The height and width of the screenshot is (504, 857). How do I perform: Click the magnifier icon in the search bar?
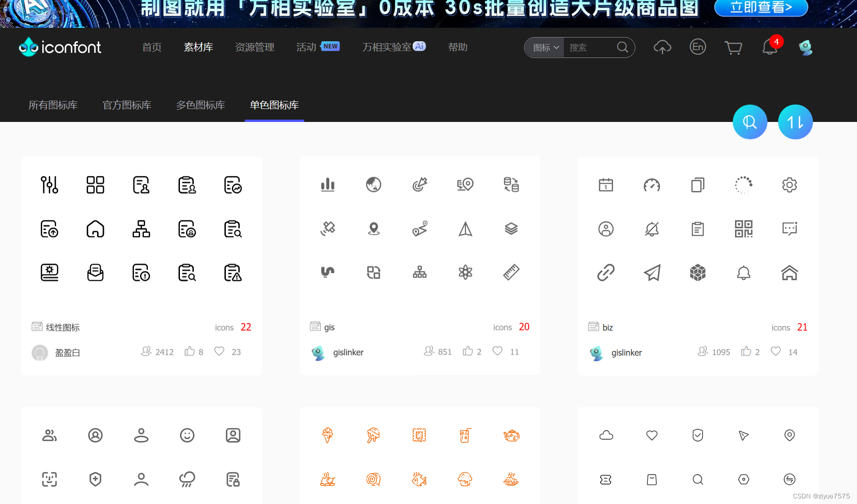coord(622,47)
